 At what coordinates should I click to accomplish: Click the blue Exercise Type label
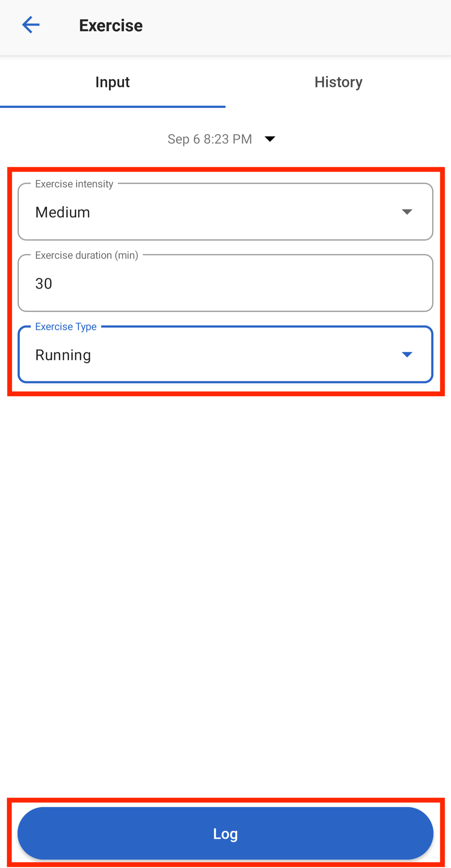(66, 327)
